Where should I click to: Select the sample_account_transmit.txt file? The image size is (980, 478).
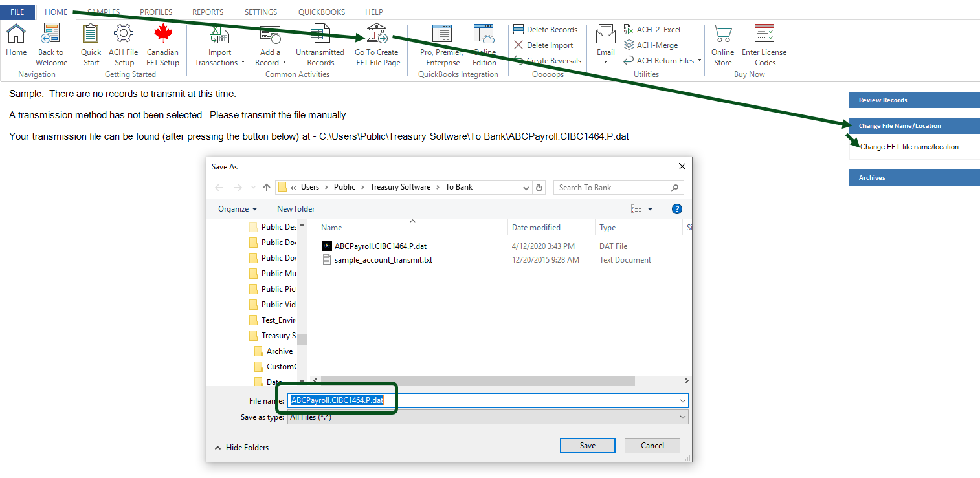[383, 260]
